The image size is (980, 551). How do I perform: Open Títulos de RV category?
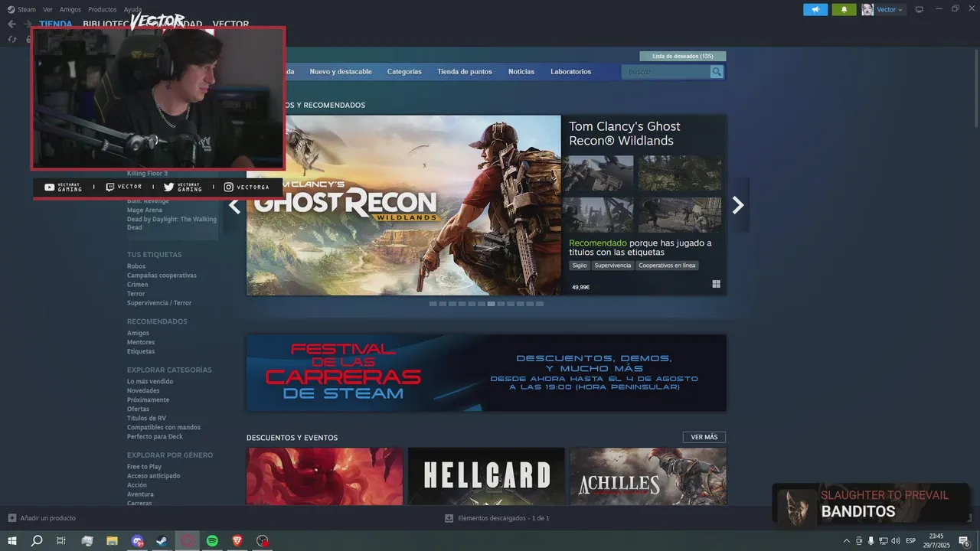coord(146,419)
